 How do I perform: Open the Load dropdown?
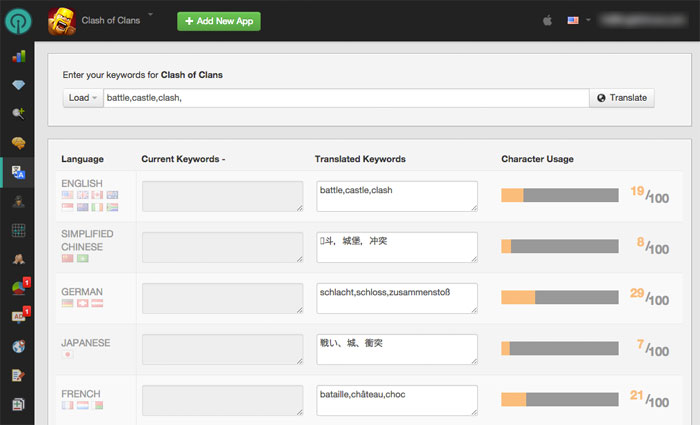[x=83, y=98]
